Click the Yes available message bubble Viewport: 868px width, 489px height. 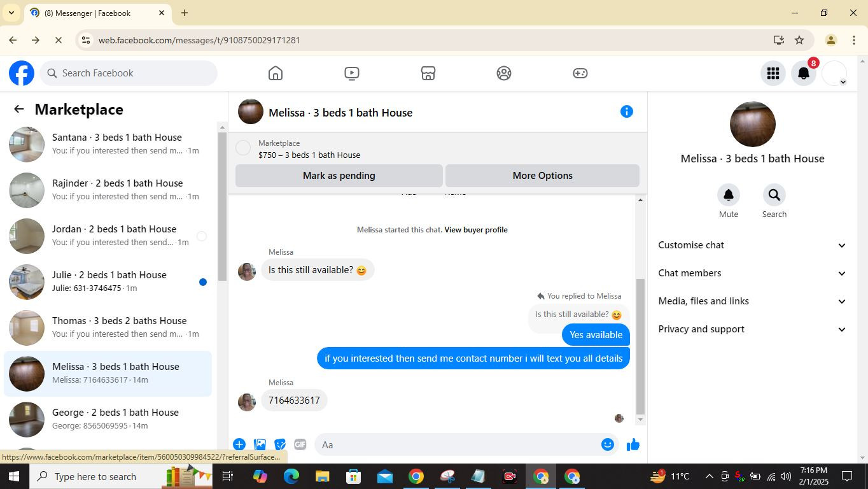pyautogui.click(x=596, y=335)
